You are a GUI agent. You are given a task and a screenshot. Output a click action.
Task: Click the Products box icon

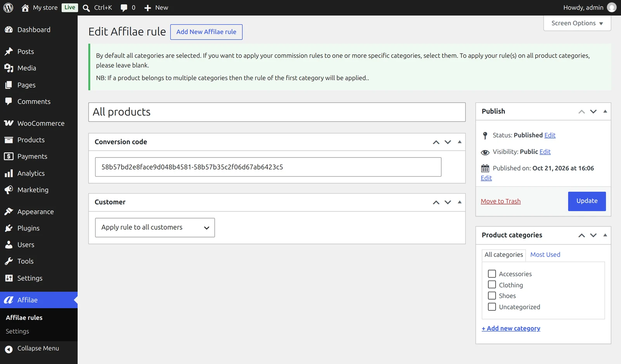click(9, 140)
